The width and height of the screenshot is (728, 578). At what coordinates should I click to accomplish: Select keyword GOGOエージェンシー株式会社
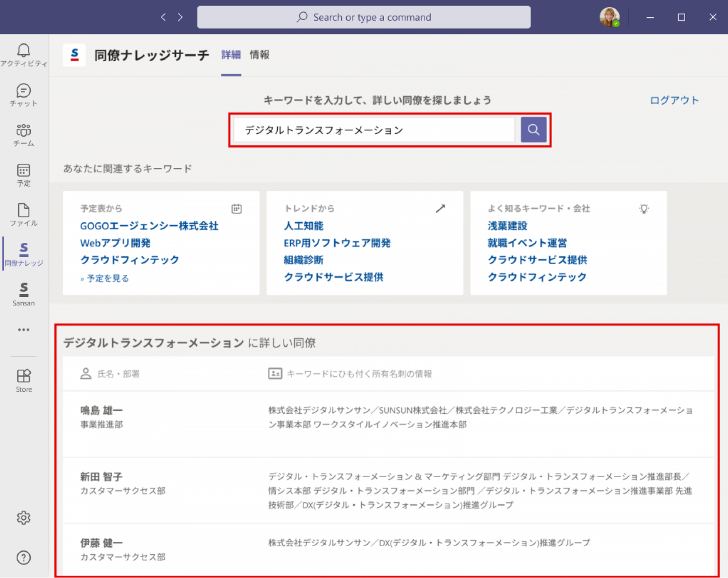click(x=149, y=226)
